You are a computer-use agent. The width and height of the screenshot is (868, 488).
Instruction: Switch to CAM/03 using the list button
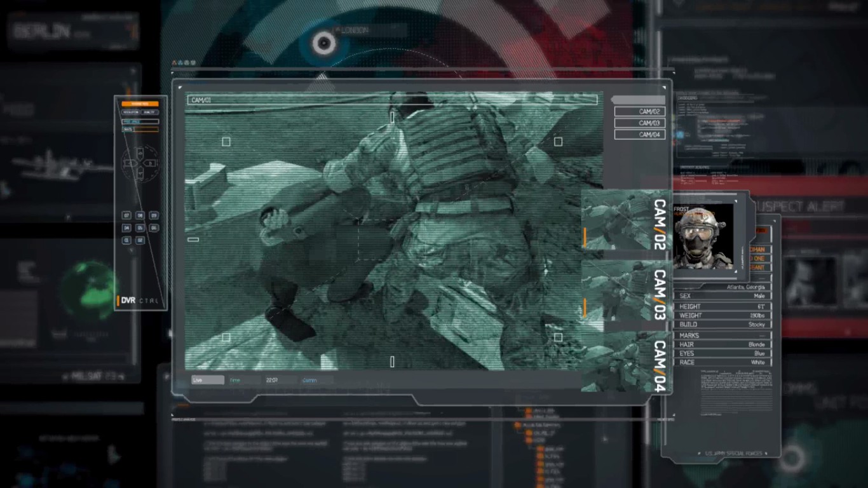(x=639, y=123)
